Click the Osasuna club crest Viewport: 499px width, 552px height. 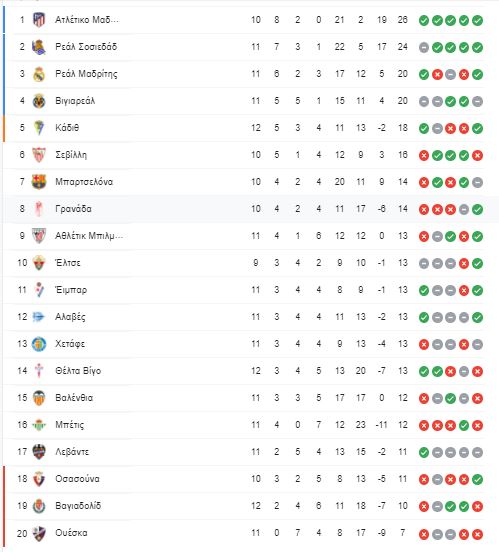[x=39, y=479]
